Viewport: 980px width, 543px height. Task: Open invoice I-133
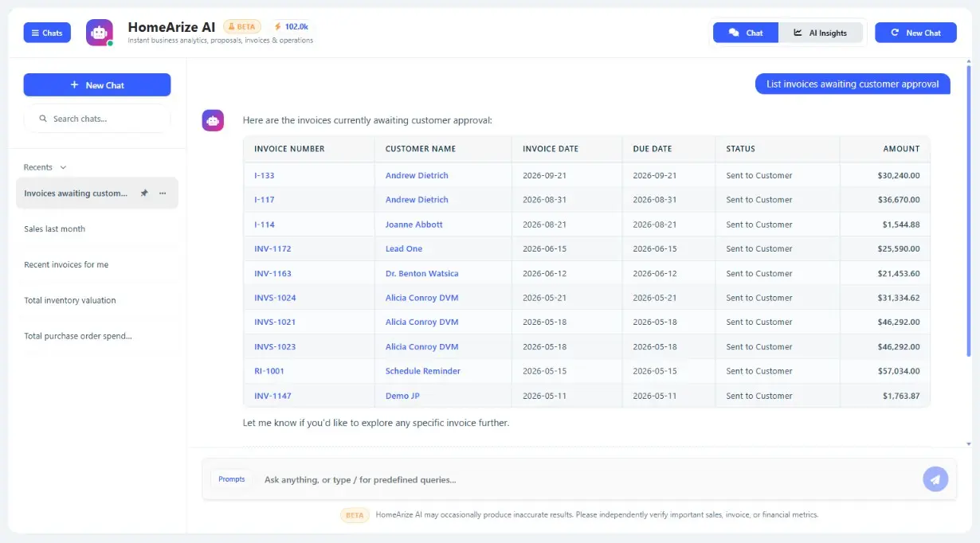pos(265,175)
